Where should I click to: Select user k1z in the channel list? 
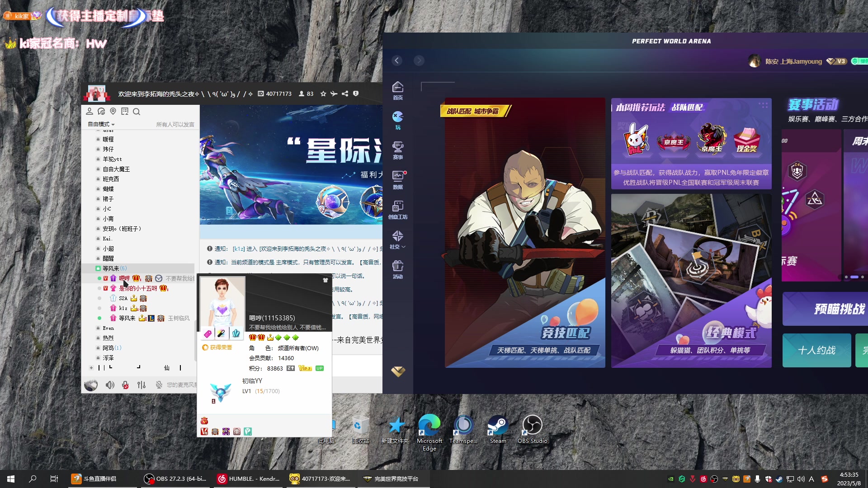click(123, 308)
